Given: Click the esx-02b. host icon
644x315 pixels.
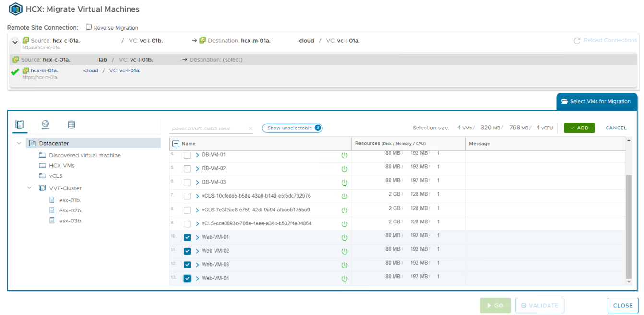Looking at the screenshot, I should click(52, 210).
